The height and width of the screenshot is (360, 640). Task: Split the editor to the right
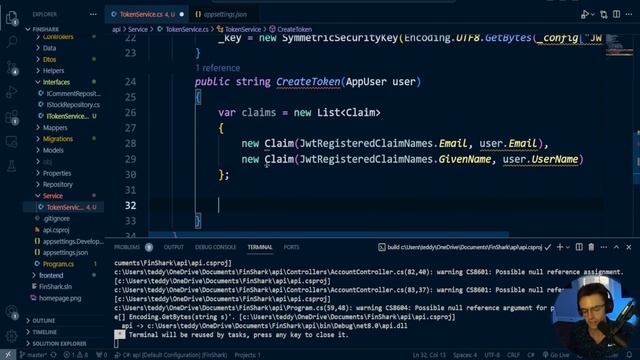(x=616, y=14)
